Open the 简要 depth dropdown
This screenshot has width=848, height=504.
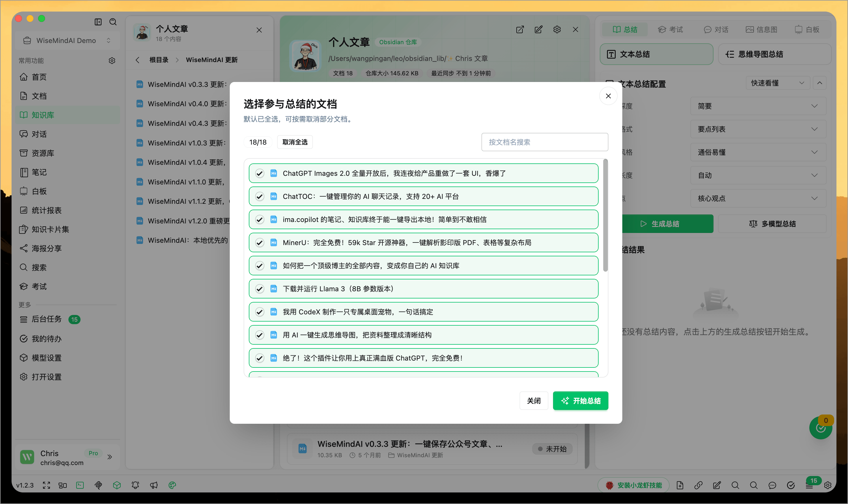click(758, 106)
